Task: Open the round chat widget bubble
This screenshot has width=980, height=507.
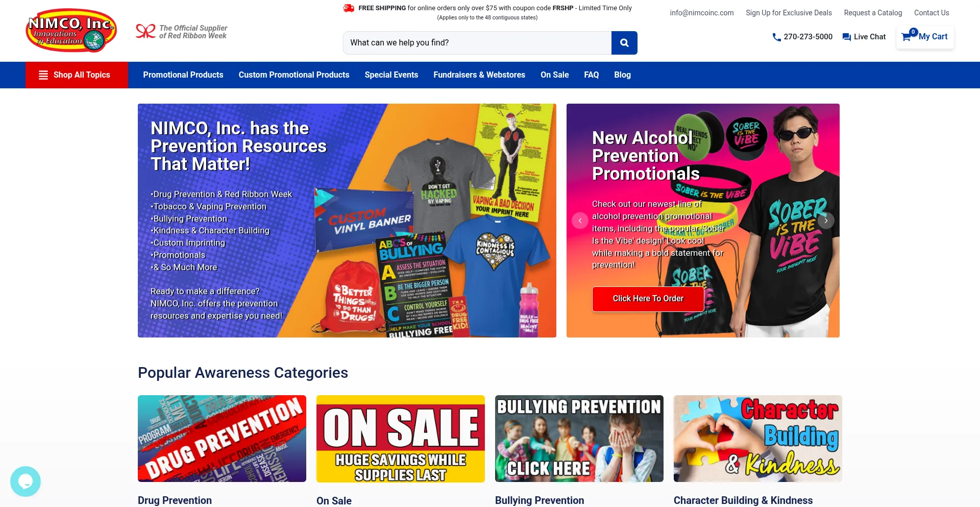Action: coord(26,481)
